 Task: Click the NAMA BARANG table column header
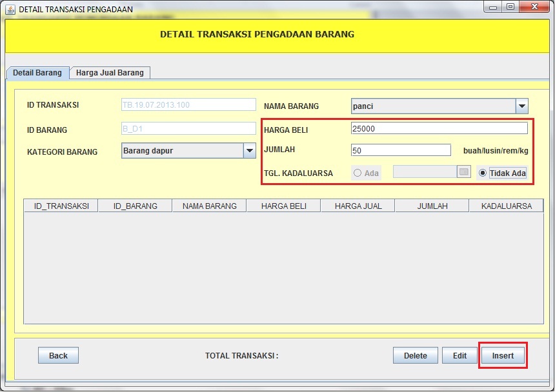[209, 205]
